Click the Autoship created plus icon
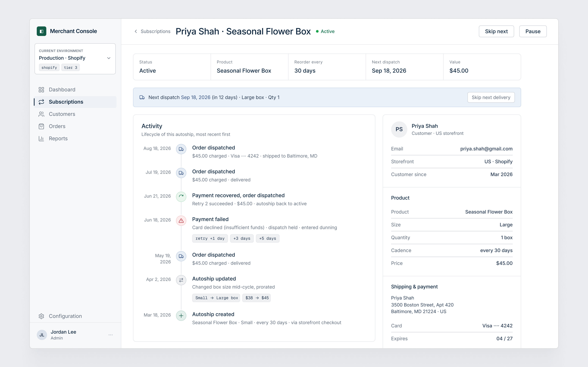The height and width of the screenshot is (367, 588). pyautogui.click(x=181, y=316)
